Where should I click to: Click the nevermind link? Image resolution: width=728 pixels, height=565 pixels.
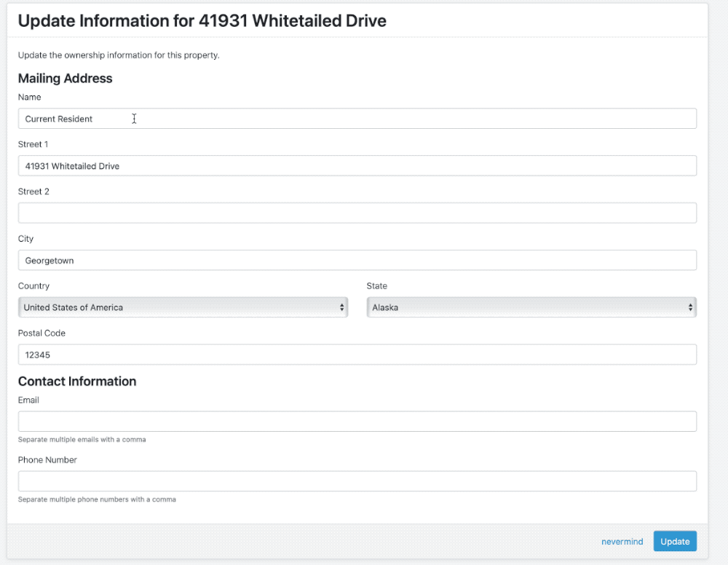click(622, 541)
